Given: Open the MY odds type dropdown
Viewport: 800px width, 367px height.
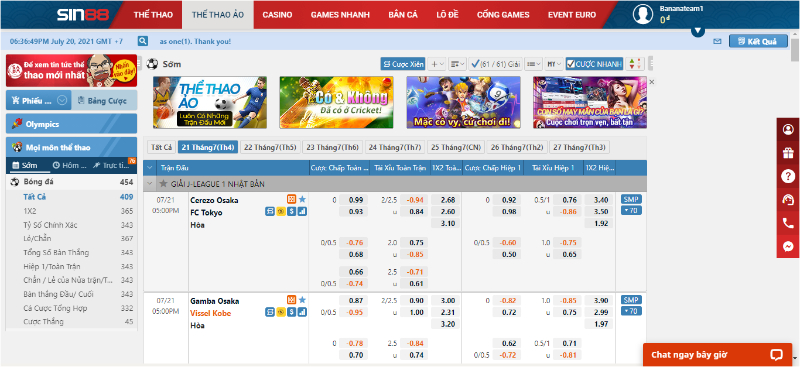Looking at the screenshot, I should pos(554,64).
